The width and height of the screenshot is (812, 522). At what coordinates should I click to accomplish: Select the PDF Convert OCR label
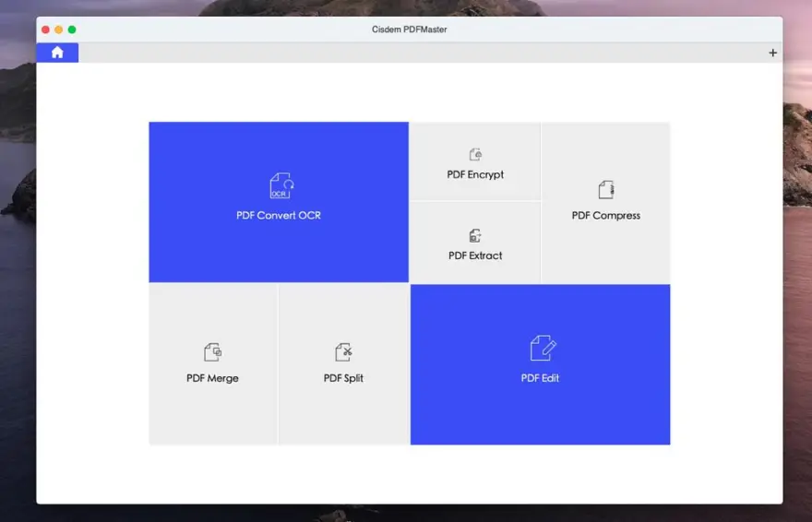[279, 215]
